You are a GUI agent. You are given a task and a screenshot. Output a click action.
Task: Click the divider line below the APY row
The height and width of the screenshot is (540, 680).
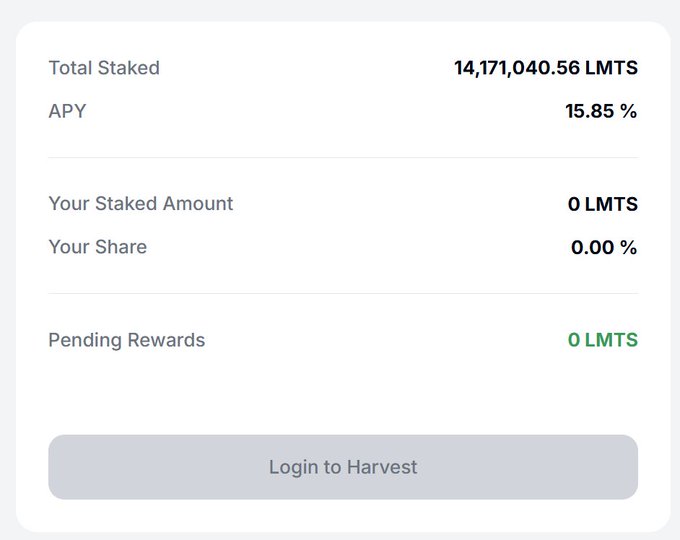(343, 157)
